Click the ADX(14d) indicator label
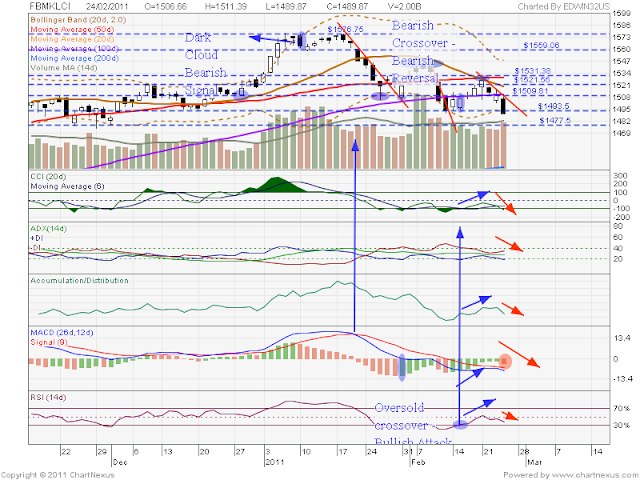Viewport: 640px width, 480px height. [x=49, y=229]
